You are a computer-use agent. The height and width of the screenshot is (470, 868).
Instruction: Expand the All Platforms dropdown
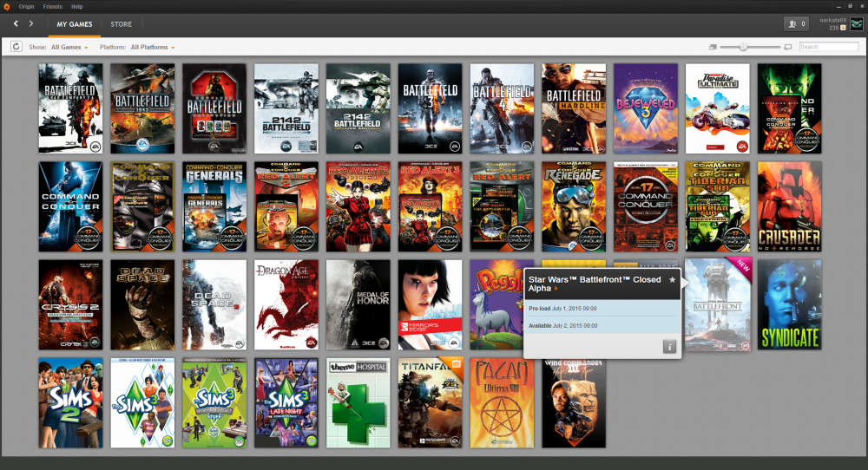click(x=152, y=47)
